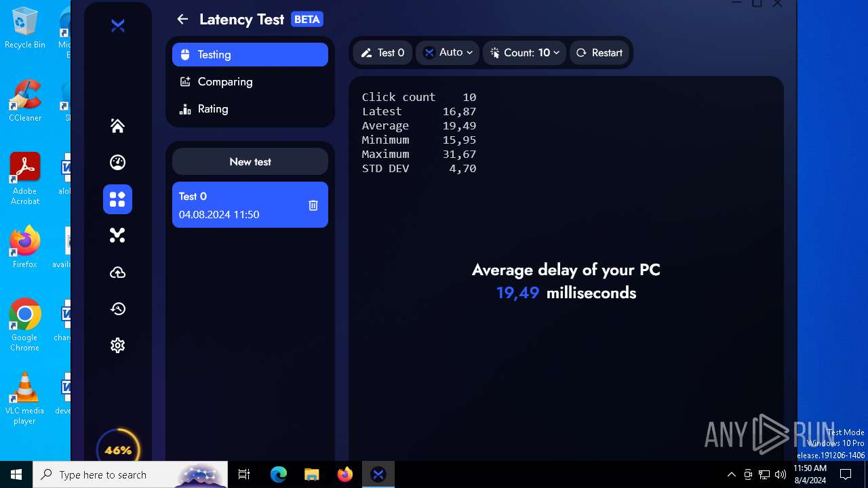Open the notification center
This screenshot has width=868, height=488.
pos(846,474)
